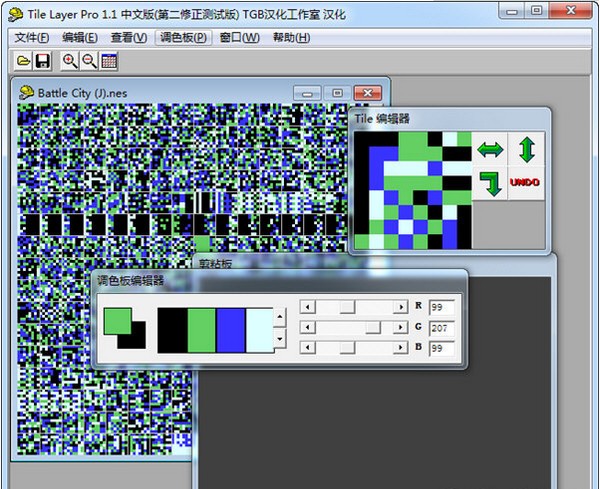Open the 帮助(H) menu

point(291,37)
